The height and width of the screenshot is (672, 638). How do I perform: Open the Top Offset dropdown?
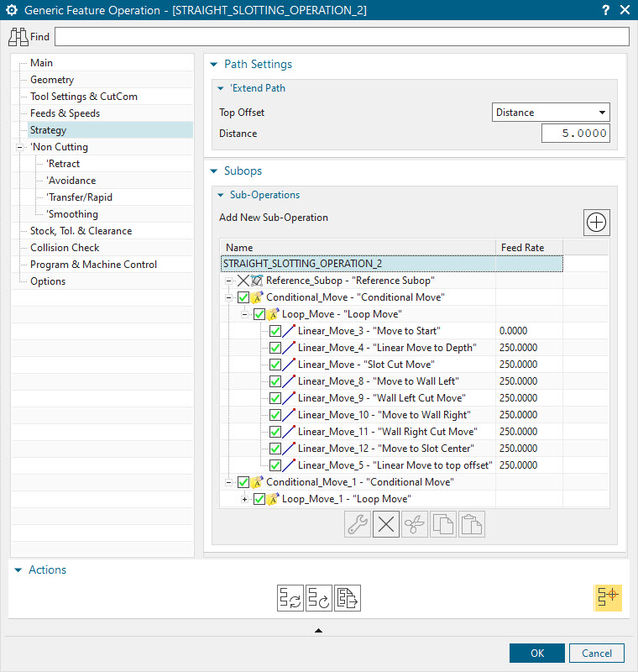click(x=550, y=113)
